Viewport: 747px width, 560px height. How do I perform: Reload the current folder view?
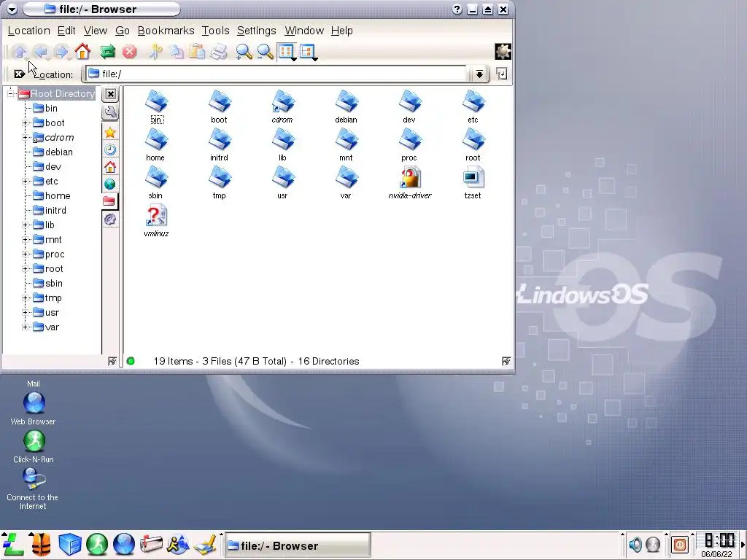(x=108, y=52)
